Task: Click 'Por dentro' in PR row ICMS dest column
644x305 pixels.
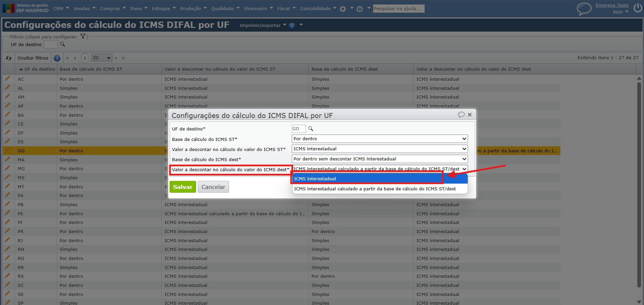Action: 323,231
